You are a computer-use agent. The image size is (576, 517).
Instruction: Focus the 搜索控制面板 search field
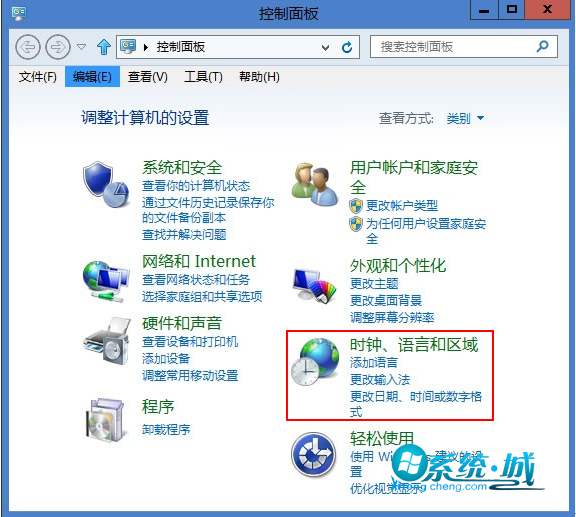(453, 47)
